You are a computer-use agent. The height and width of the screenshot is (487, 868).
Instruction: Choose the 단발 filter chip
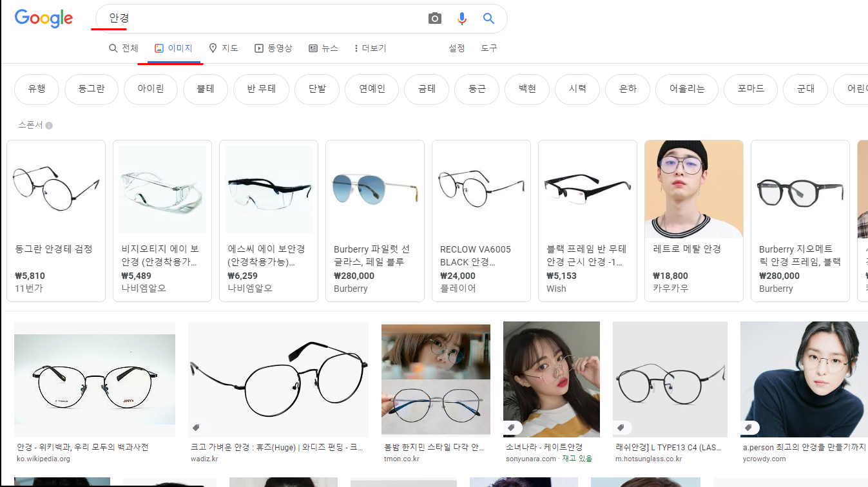pos(317,90)
